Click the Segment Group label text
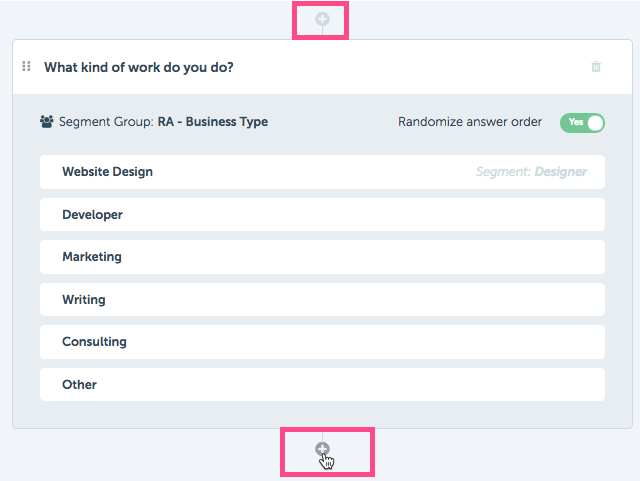Screen dimensions: 640x481 106,122
